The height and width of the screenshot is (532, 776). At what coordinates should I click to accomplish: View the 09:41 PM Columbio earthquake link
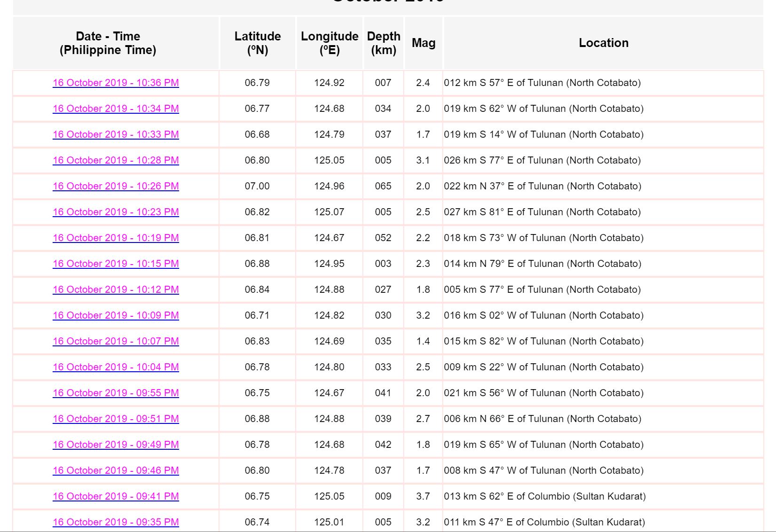pyautogui.click(x=116, y=496)
